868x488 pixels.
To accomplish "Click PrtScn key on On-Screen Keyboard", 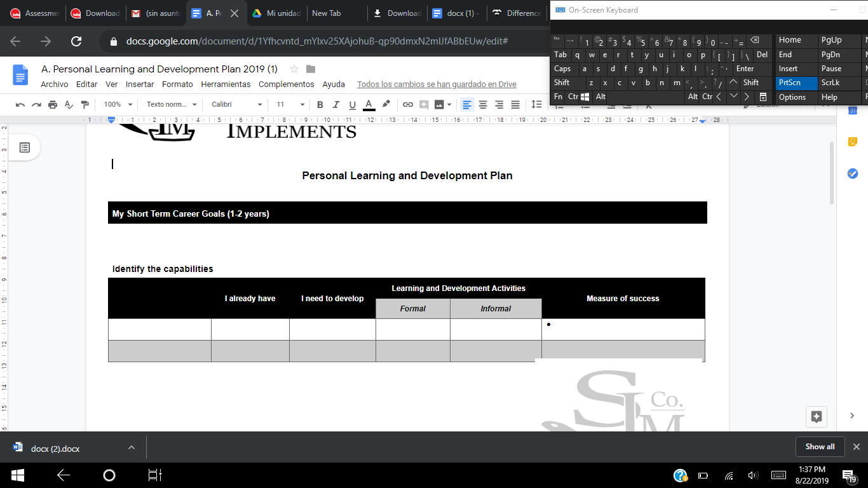I will [x=797, y=83].
